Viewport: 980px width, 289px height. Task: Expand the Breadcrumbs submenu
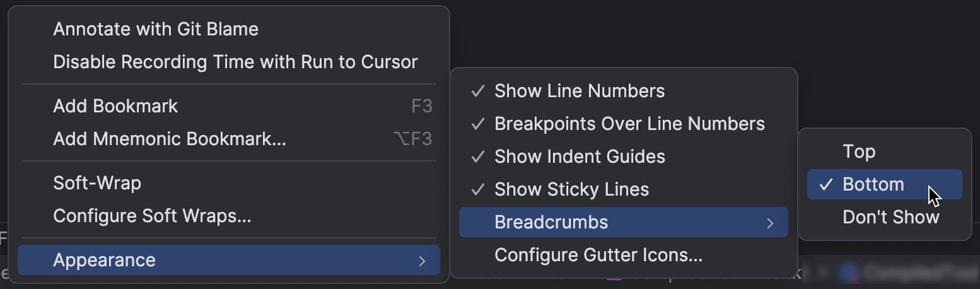tap(551, 222)
